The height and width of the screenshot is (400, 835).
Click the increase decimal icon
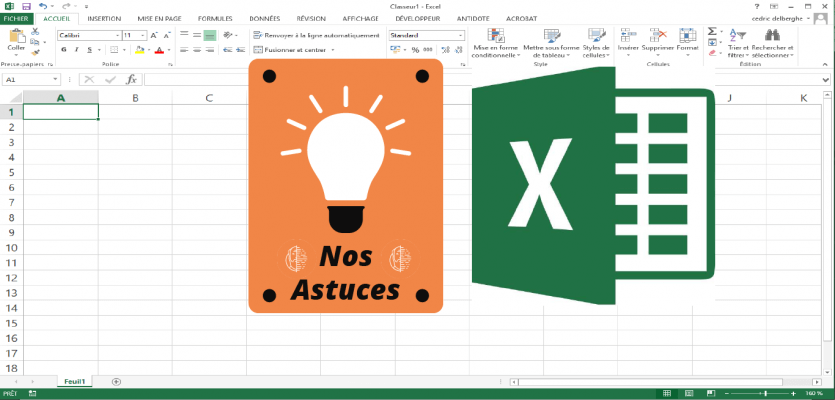pos(445,50)
